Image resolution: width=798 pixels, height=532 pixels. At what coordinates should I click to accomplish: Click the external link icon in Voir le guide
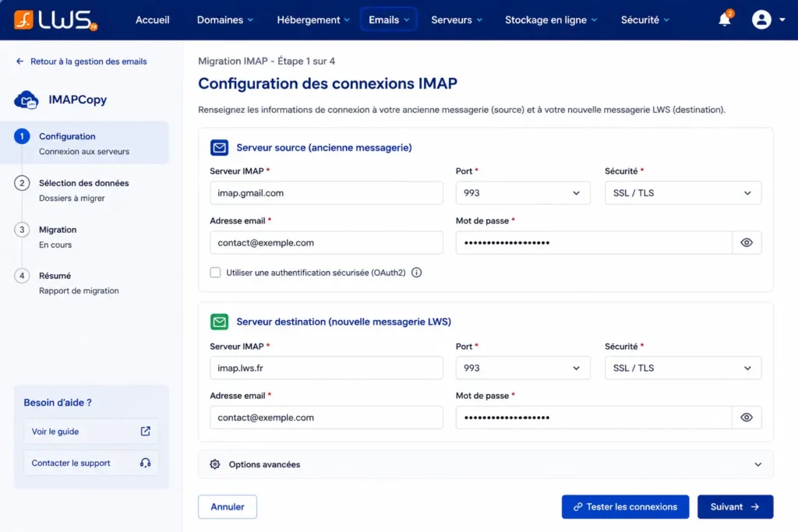pos(146,432)
